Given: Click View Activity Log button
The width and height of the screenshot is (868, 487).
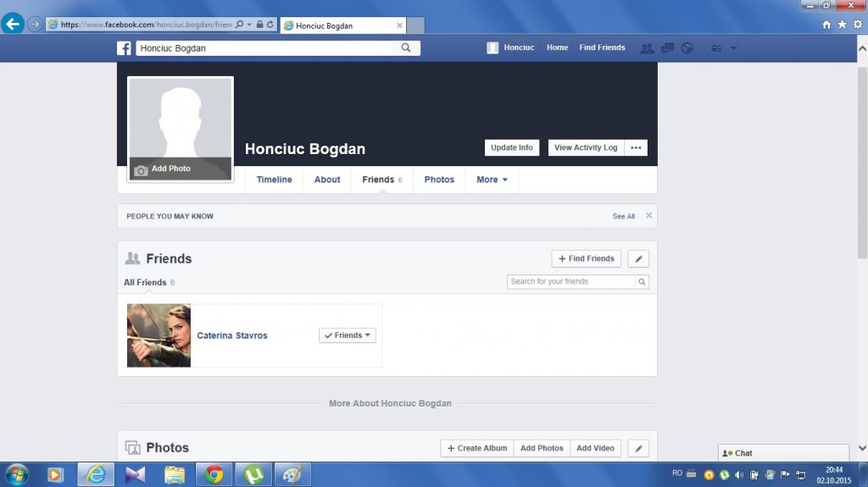Looking at the screenshot, I should [x=586, y=147].
